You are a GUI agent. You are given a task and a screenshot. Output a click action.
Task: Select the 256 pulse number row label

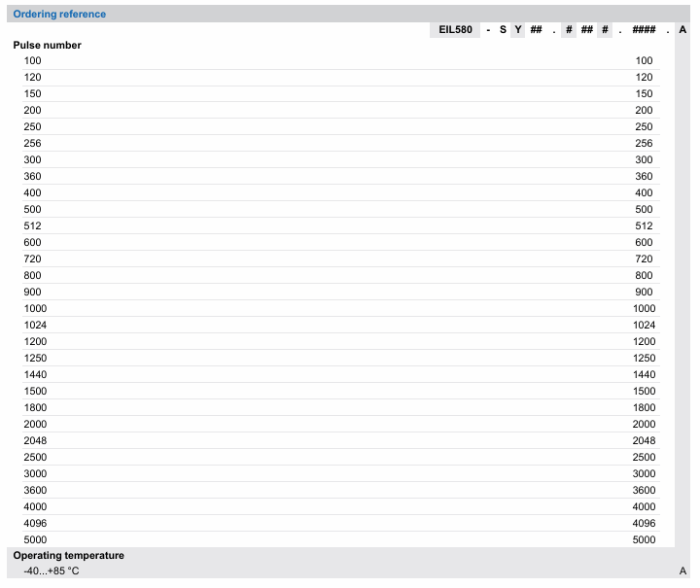pyautogui.click(x=32, y=144)
